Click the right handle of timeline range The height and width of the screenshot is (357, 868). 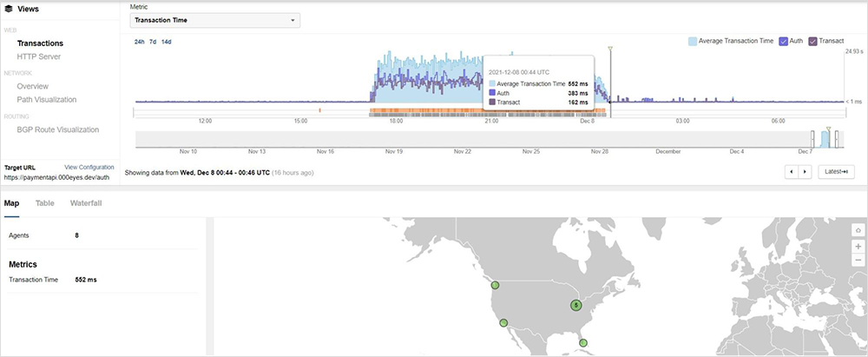point(837,140)
